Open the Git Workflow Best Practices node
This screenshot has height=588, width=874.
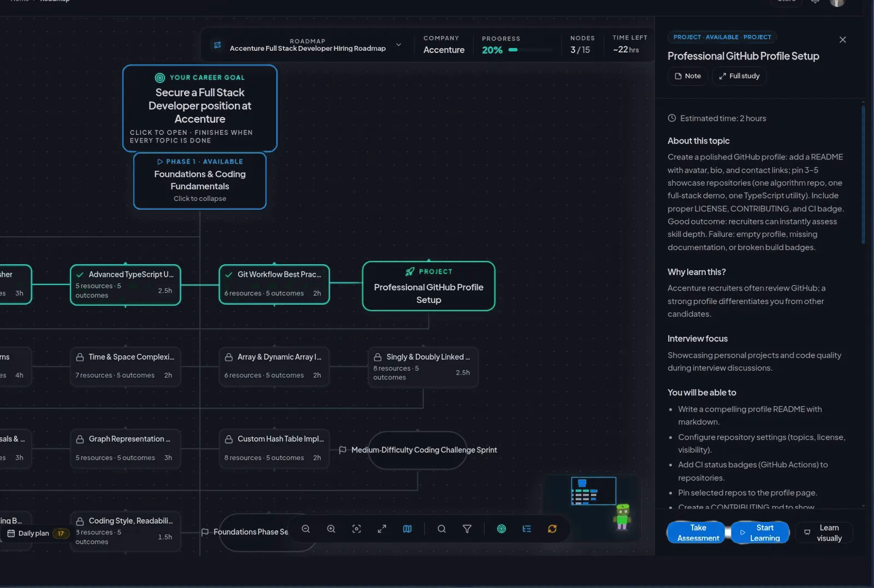pyautogui.click(x=274, y=284)
